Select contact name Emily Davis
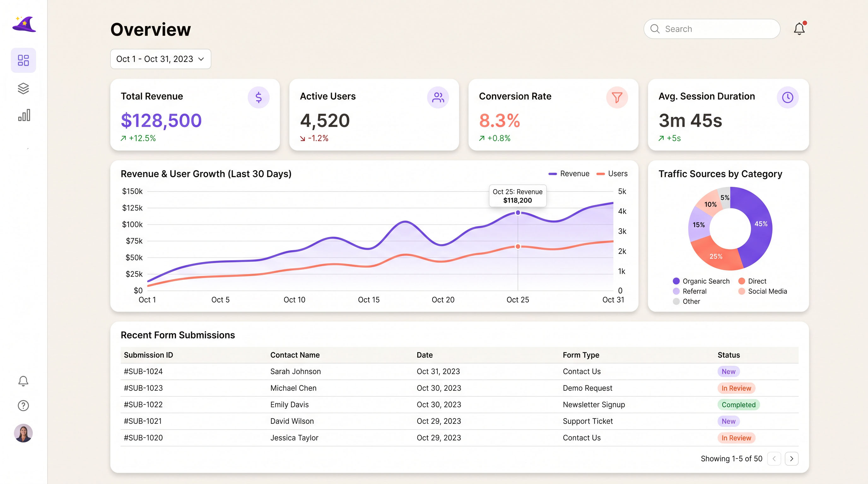Viewport: 868px width, 484px height. pyautogui.click(x=290, y=404)
